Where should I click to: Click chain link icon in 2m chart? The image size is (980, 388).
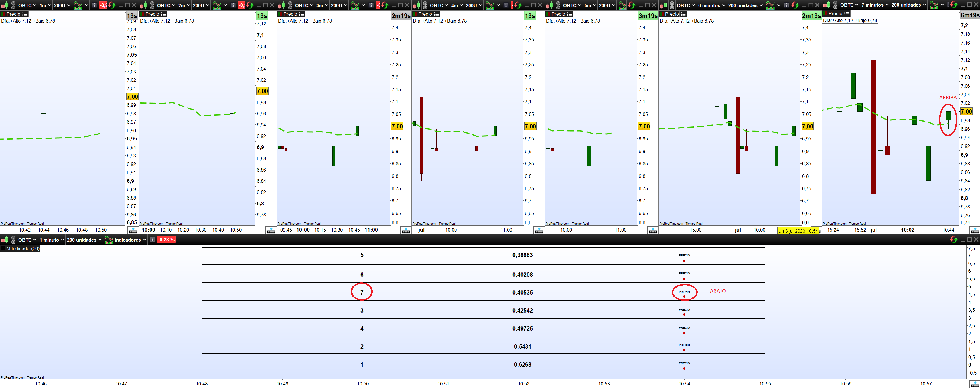click(x=152, y=5)
